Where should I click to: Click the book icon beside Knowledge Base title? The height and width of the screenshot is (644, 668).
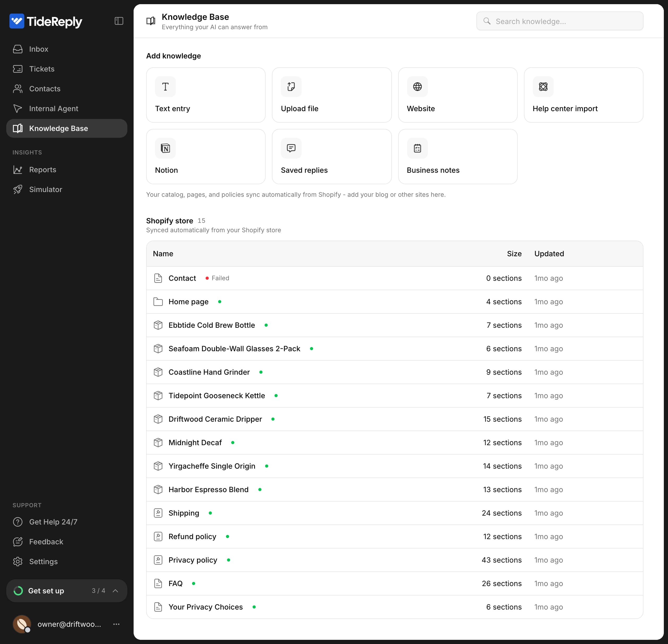pos(151,21)
